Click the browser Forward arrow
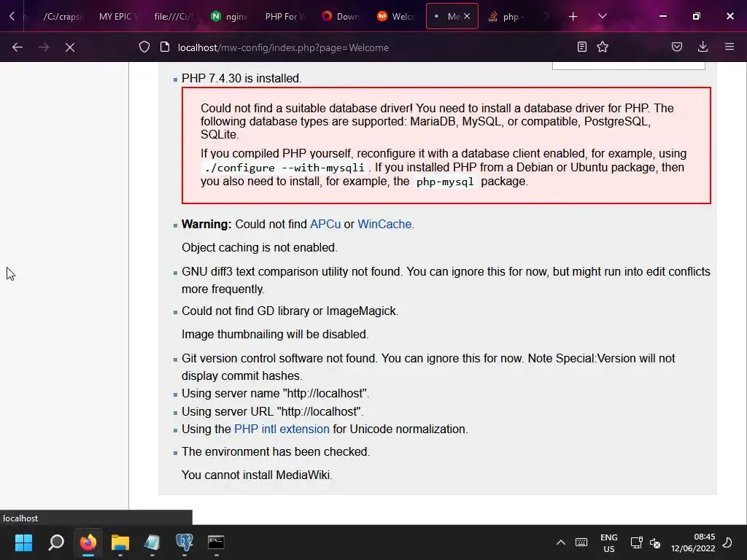The width and height of the screenshot is (747, 560). pos(44,47)
